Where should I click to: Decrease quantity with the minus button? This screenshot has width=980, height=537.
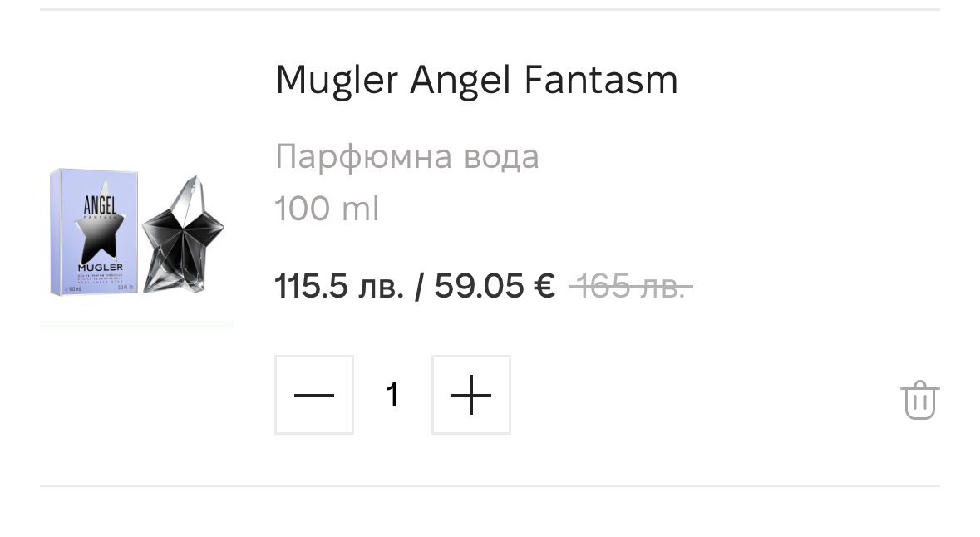[314, 395]
